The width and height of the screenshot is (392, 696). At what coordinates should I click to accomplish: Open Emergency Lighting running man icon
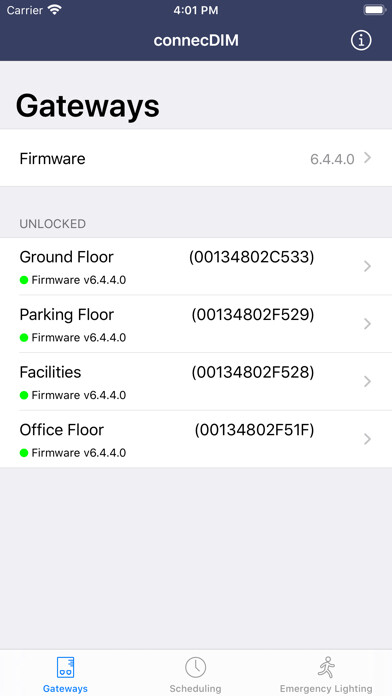point(326,668)
